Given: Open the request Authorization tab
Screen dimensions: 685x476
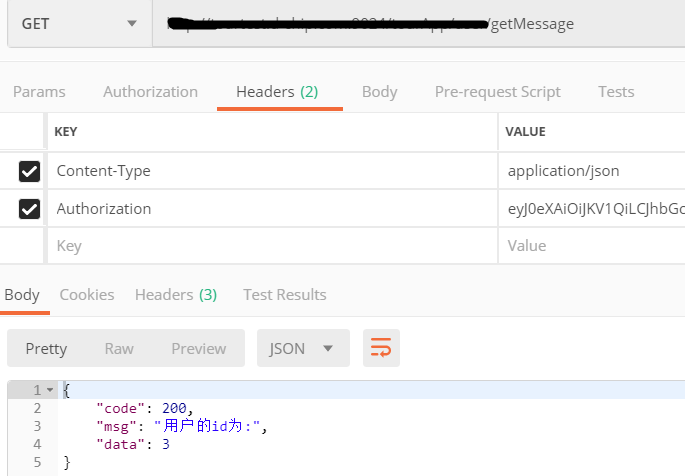Looking at the screenshot, I should (150, 92).
